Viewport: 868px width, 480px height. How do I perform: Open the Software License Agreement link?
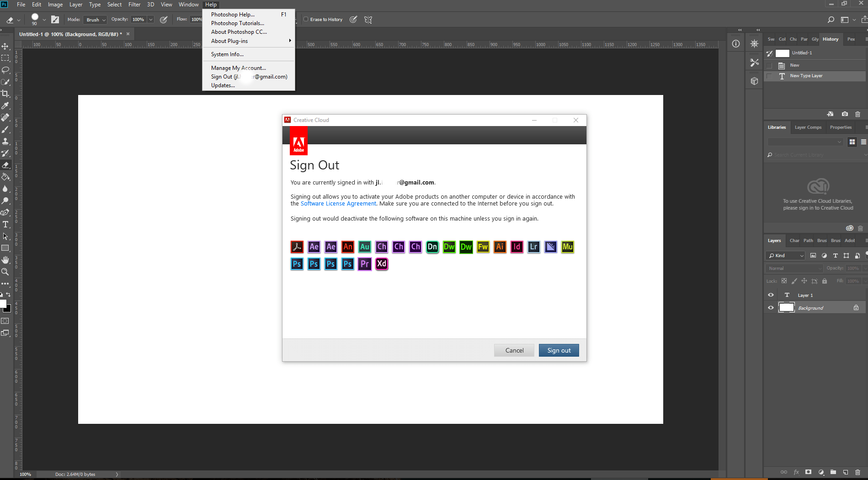pos(338,204)
